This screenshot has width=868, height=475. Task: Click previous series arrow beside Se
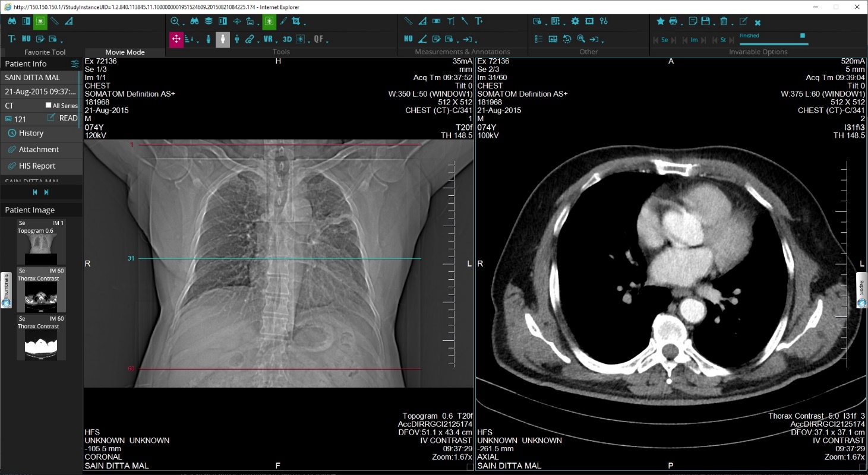(656, 40)
